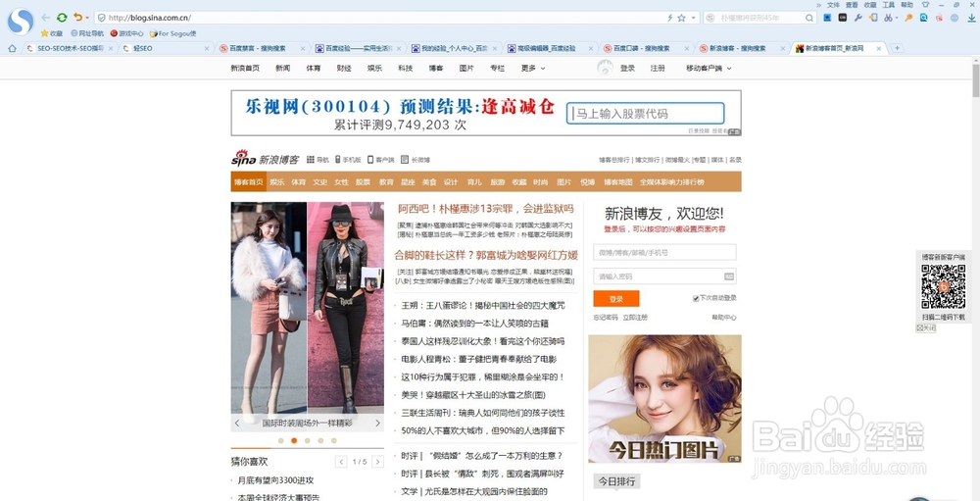Click the blue square toolbar icon

tap(827, 18)
